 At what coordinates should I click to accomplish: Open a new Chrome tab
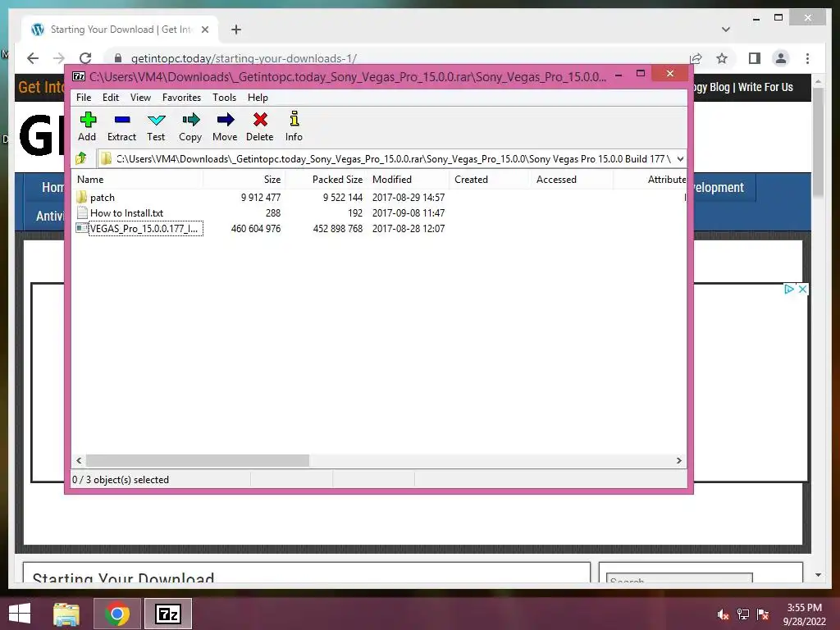click(235, 30)
